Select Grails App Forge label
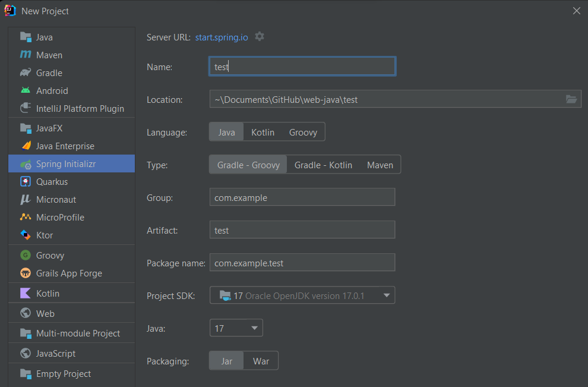The height and width of the screenshot is (387, 588). [69, 273]
